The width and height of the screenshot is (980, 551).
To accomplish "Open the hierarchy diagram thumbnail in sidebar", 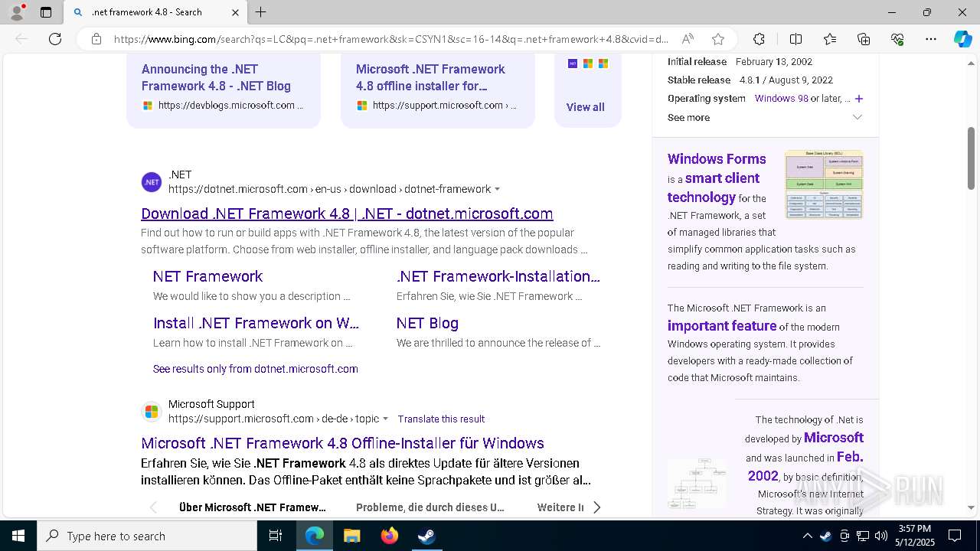I will point(697,484).
